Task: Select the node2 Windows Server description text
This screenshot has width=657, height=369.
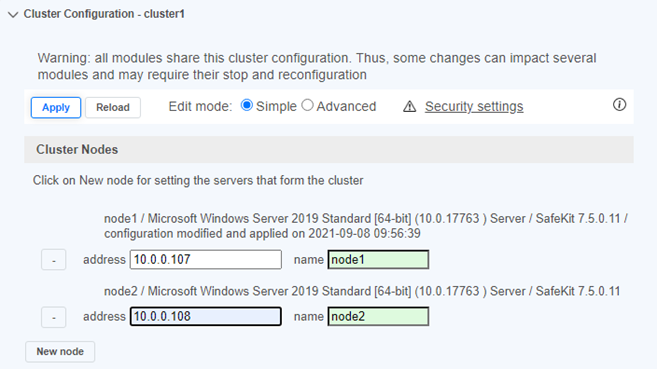Action: 362,291
